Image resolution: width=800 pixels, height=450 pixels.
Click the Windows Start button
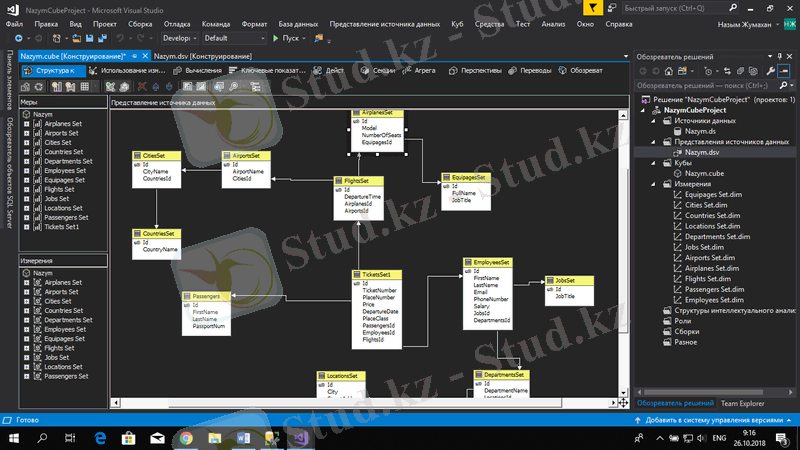click(x=14, y=438)
